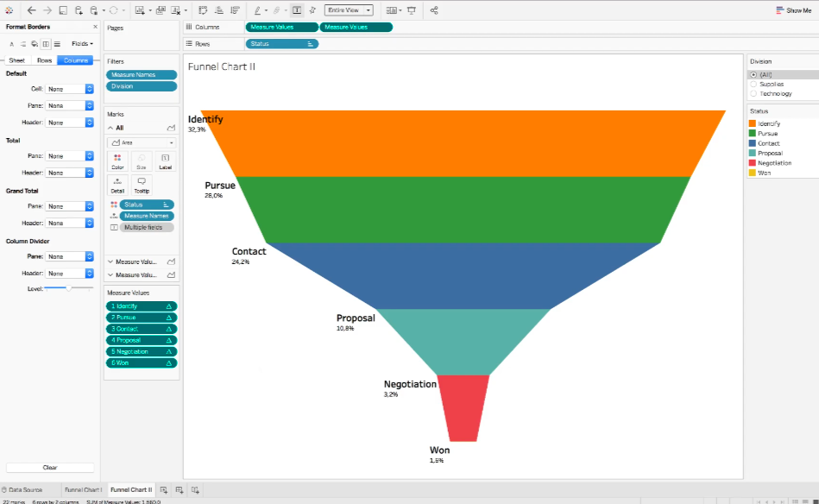Viewport: 819px width, 504px height.
Task: Click the new worksheet icon at bottom
Action: pos(164,490)
